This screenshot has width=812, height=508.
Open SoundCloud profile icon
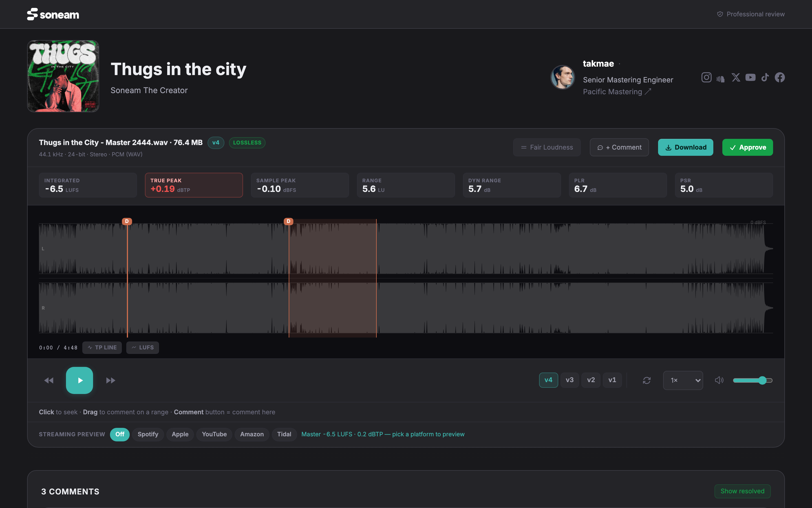click(721, 78)
